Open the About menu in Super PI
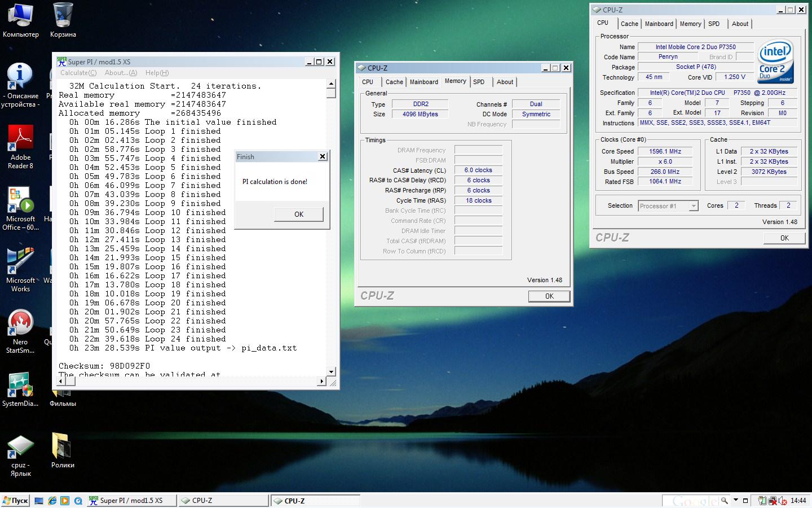 click(121, 73)
